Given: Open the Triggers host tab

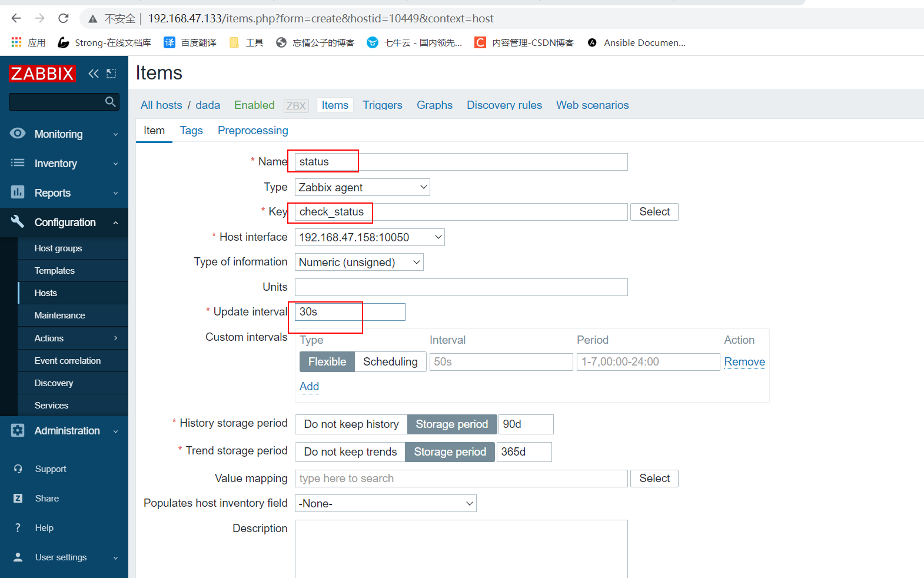Looking at the screenshot, I should pos(383,105).
